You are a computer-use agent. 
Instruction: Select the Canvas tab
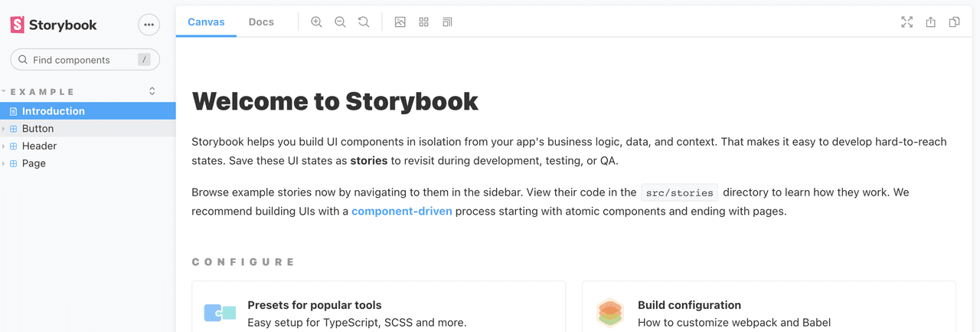(x=206, y=22)
